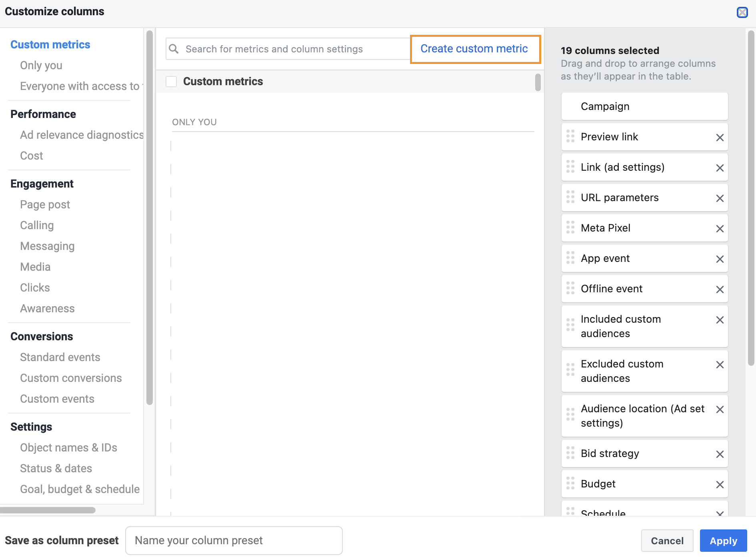Cancel column customization

[x=667, y=541]
